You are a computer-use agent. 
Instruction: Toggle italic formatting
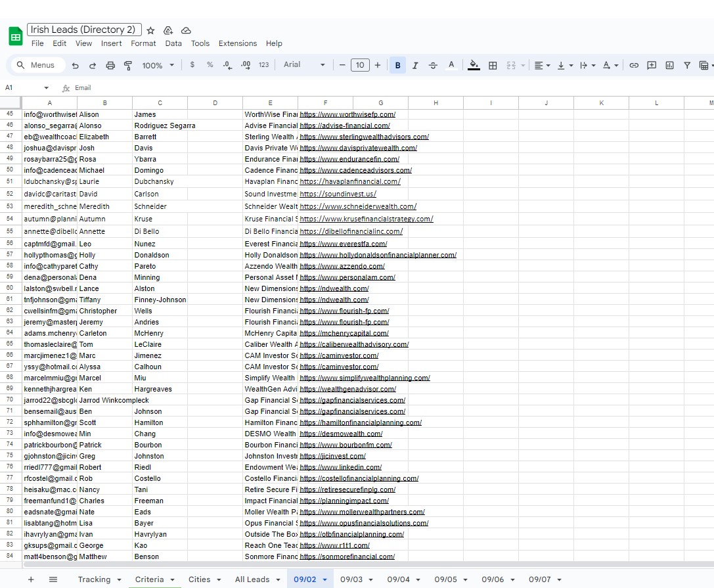click(415, 65)
